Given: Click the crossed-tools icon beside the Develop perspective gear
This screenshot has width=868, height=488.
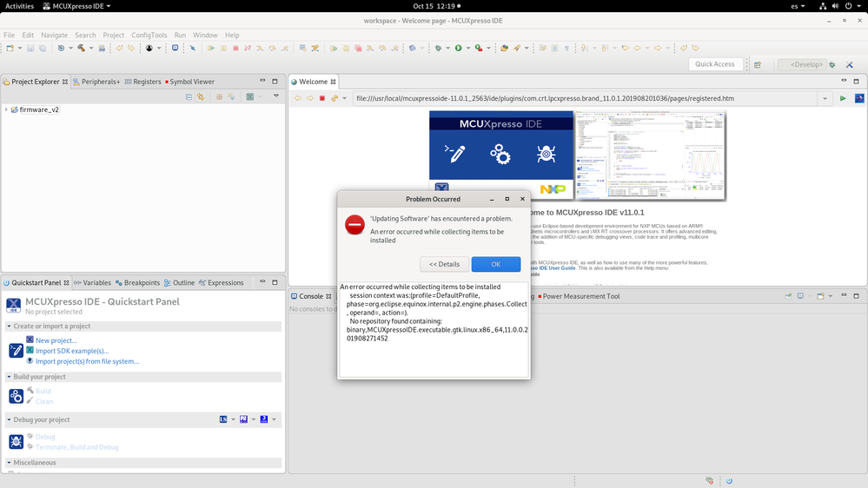Looking at the screenshot, I should [x=850, y=65].
